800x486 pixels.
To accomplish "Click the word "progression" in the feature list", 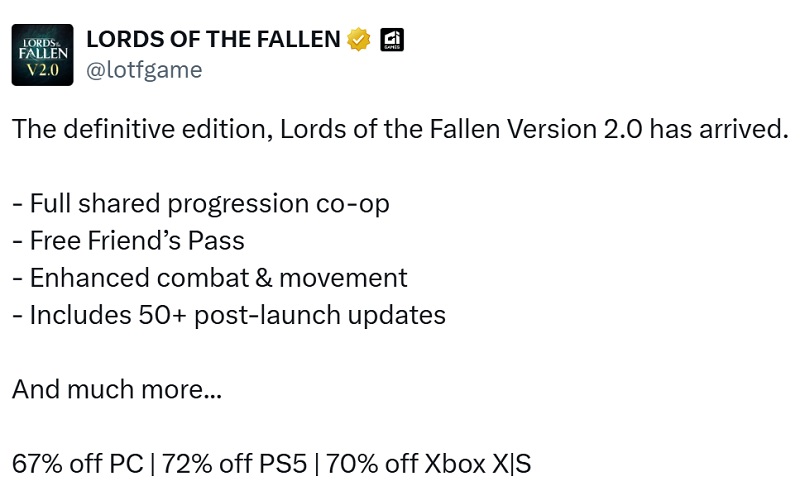I will click(x=239, y=204).
